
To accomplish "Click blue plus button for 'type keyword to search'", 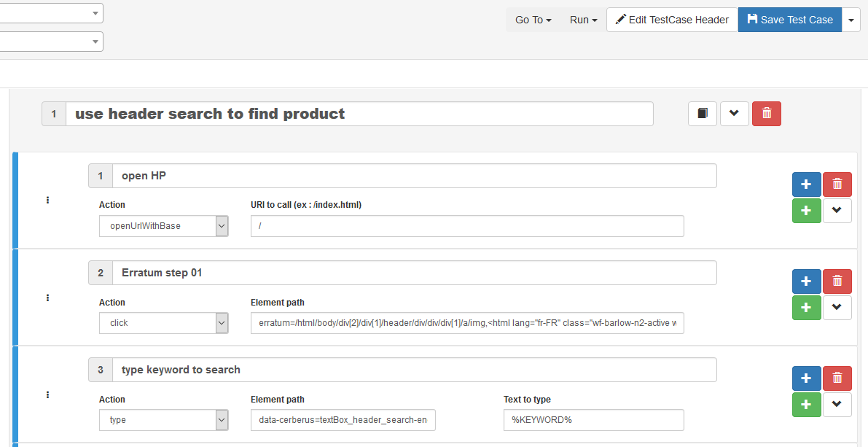I will tap(807, 378).
